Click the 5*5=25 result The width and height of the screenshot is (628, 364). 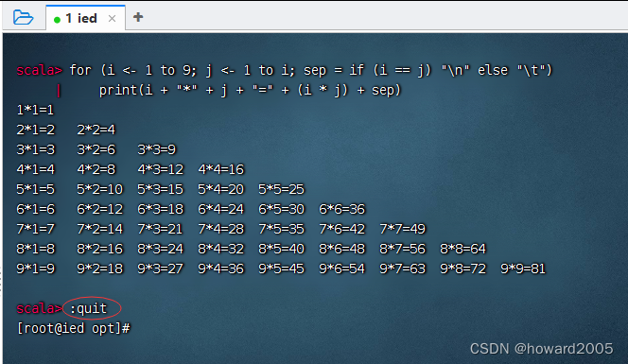pyautogui.click(x=281, y=189)
